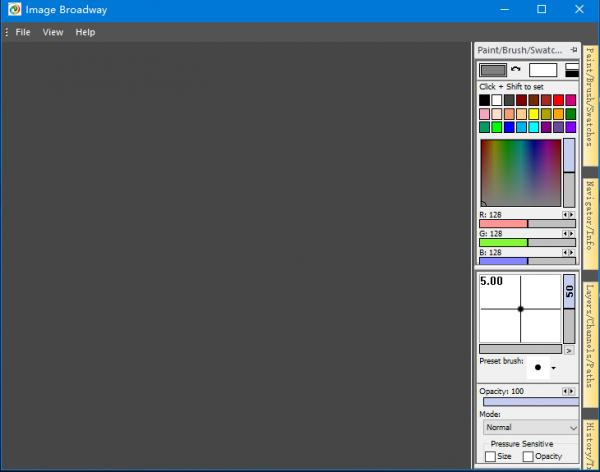Open the View menu
The width and height of the screenshot is (600, 472).
pyautogui.click(x=53, y=32)
